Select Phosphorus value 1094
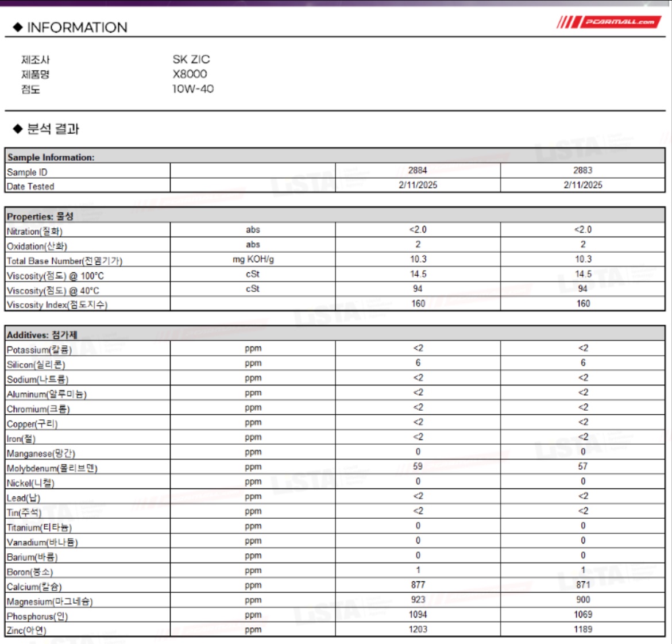The image size is (672, 644). pos(418,615)
